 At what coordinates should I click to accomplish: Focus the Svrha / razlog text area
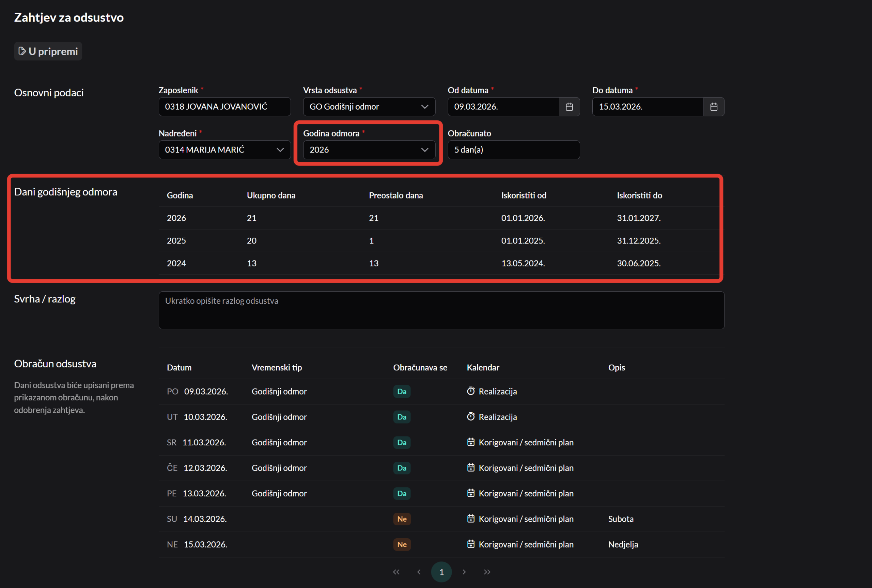(x=441, y=311)
